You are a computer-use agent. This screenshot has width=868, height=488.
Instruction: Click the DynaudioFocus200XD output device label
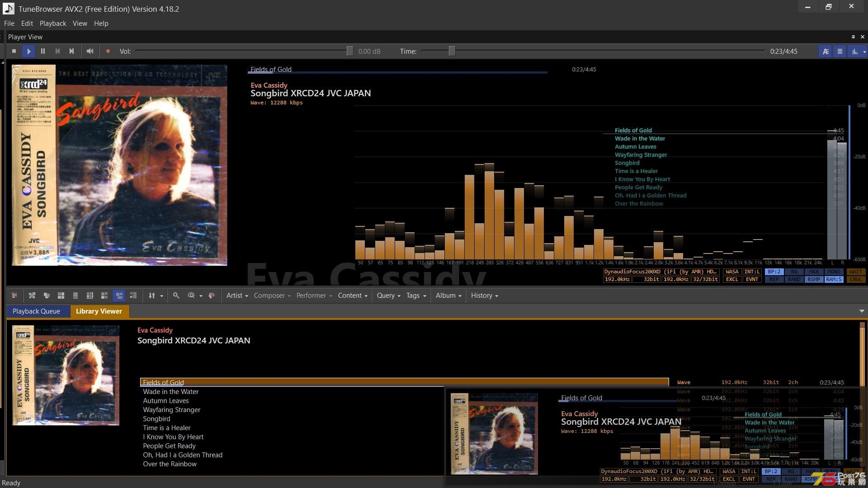tap(661, 272)
